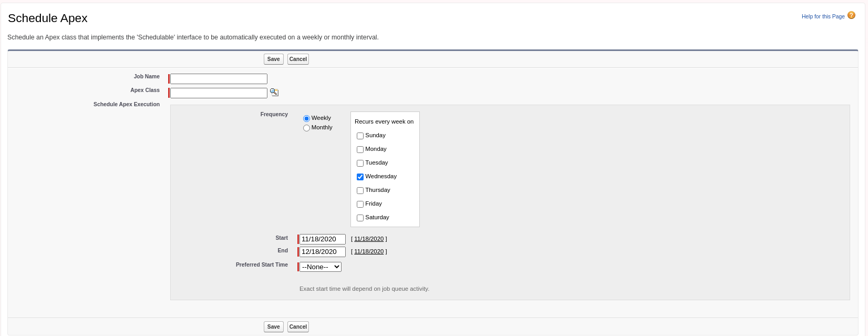The image size is (868, 336).
Task: Click the bottom Cancel button
Action: [x=298, y=327]
